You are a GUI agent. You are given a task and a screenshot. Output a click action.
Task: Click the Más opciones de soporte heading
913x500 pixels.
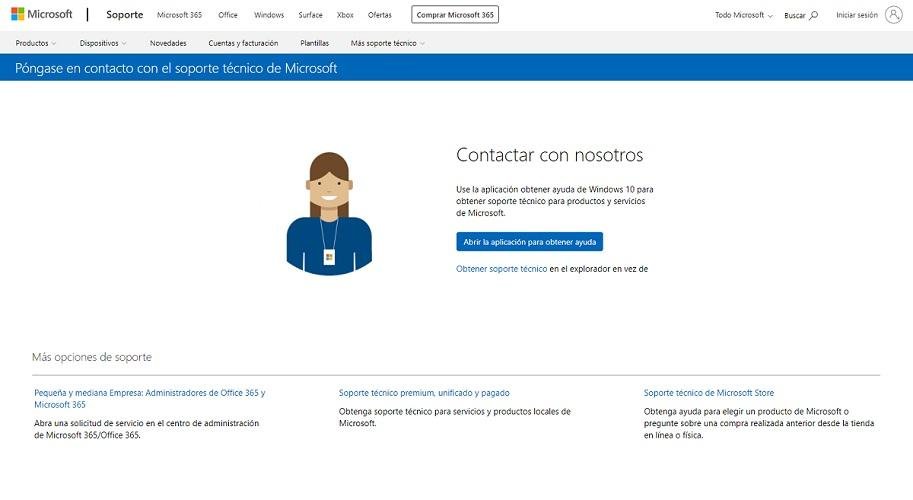[x=92, y=357]
